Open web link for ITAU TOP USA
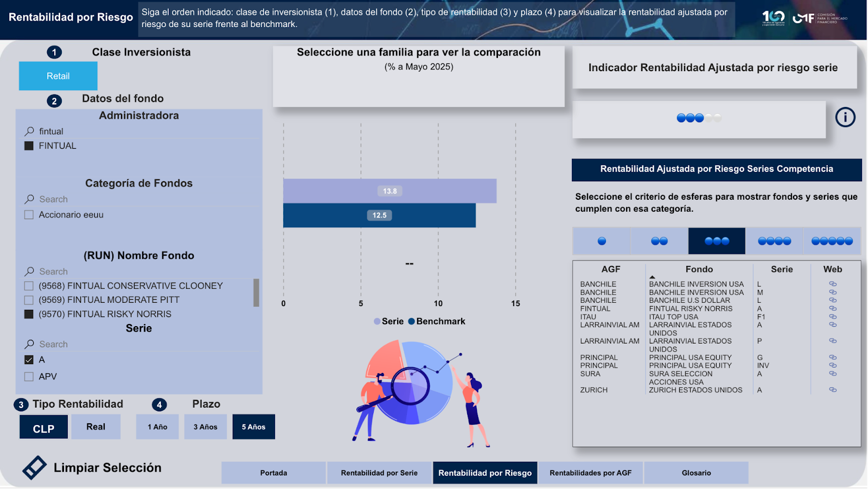 coord(833,316)
